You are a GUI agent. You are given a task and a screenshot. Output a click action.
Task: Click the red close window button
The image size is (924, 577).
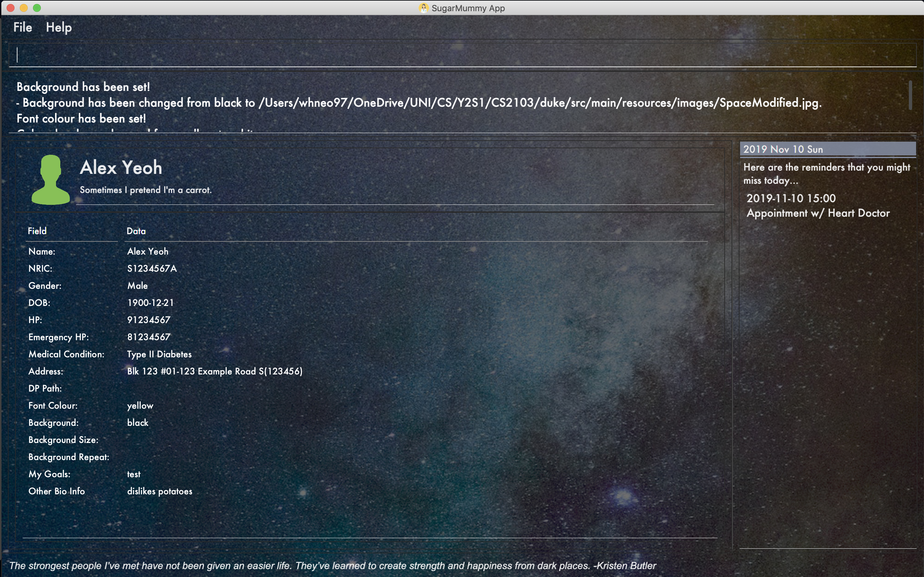11,8
